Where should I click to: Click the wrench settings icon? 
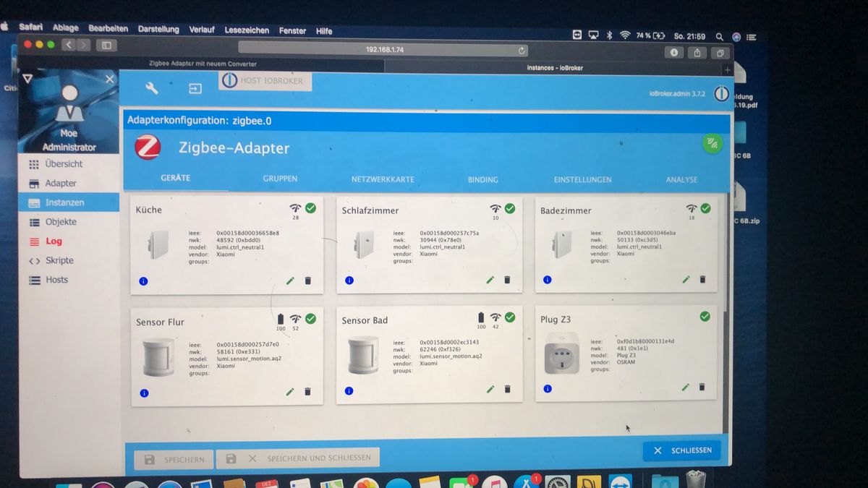click(x=152, y=88)
